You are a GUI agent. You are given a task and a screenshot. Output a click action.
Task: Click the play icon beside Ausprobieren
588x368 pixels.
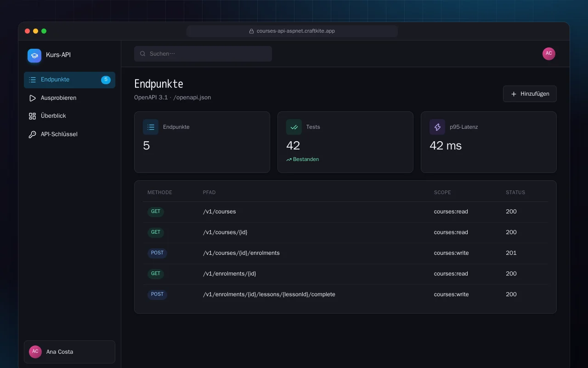coord(32,98)
